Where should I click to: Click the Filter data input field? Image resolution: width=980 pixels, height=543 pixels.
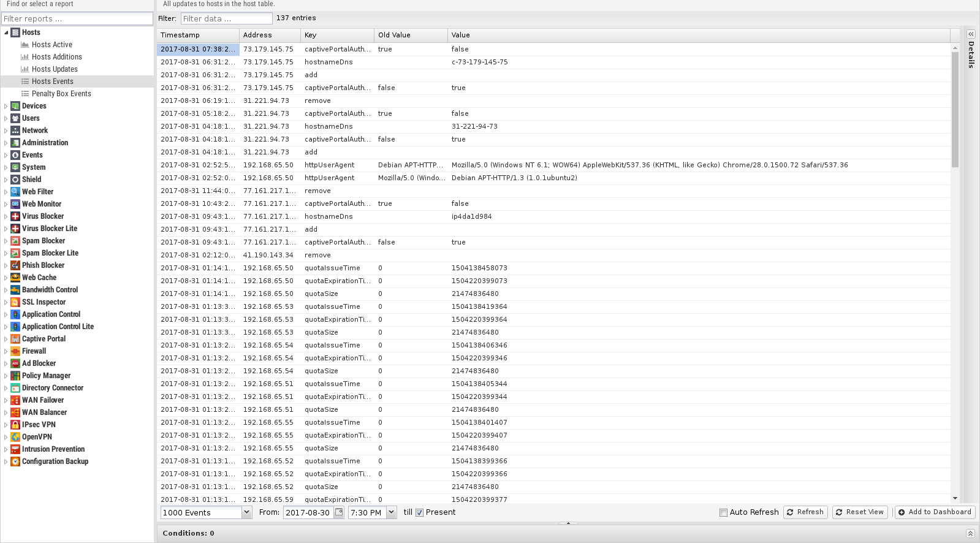pyautogui.click(x=226, y=18)
